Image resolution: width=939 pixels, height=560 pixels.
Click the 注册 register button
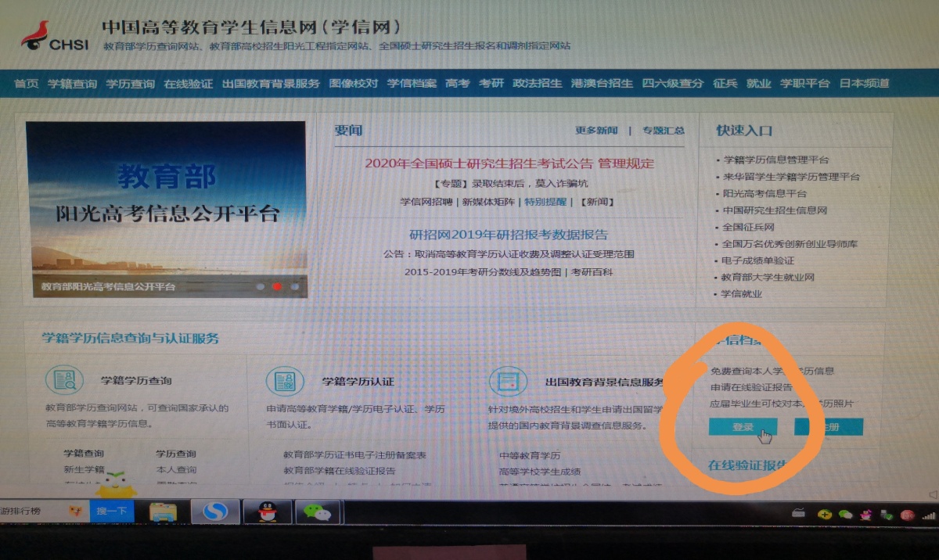829,427
